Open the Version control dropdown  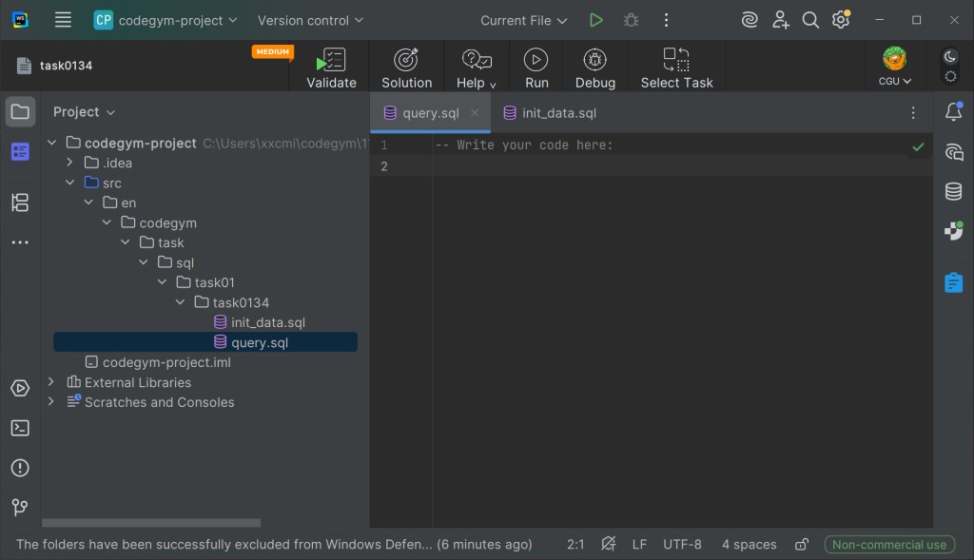point(310,20)
